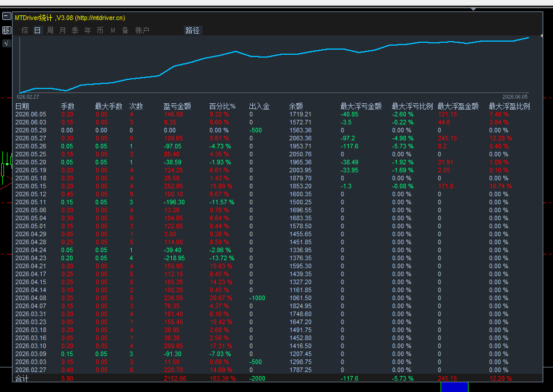
Task: Click the 盈亏金额 column header
Action: click(x=177, y=106)
